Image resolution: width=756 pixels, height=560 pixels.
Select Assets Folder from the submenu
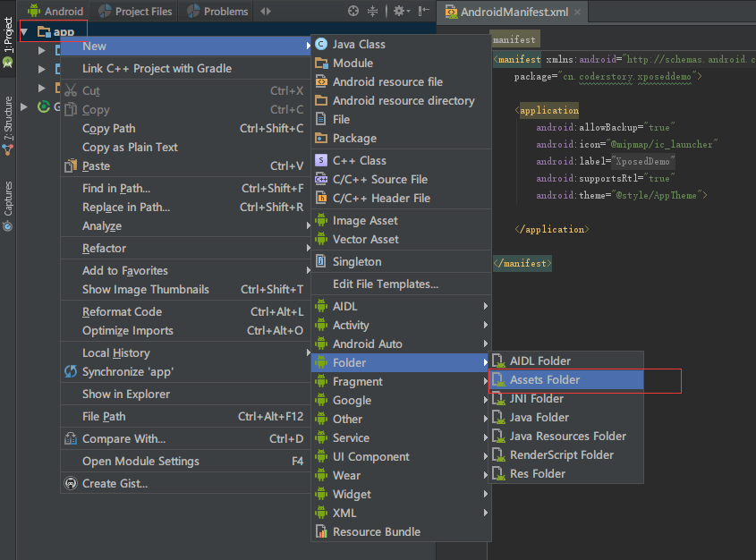[x=545, y=380]
